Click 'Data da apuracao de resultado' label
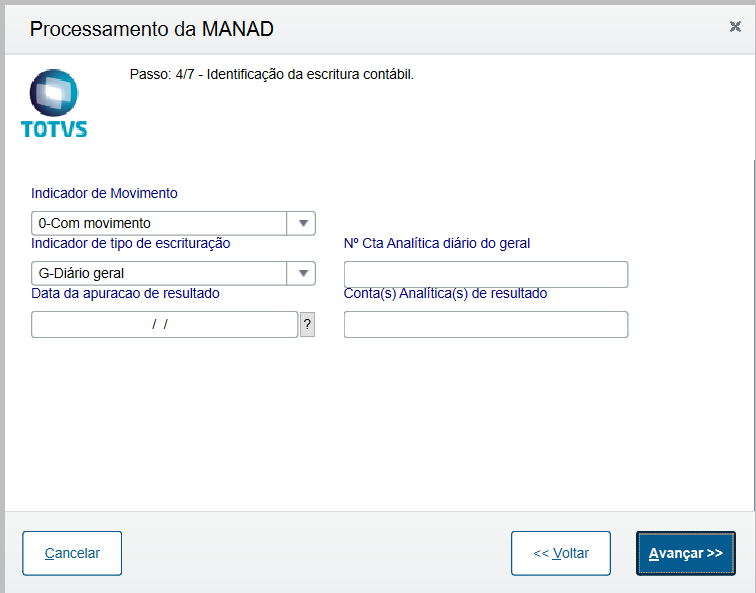 (125, 293)
